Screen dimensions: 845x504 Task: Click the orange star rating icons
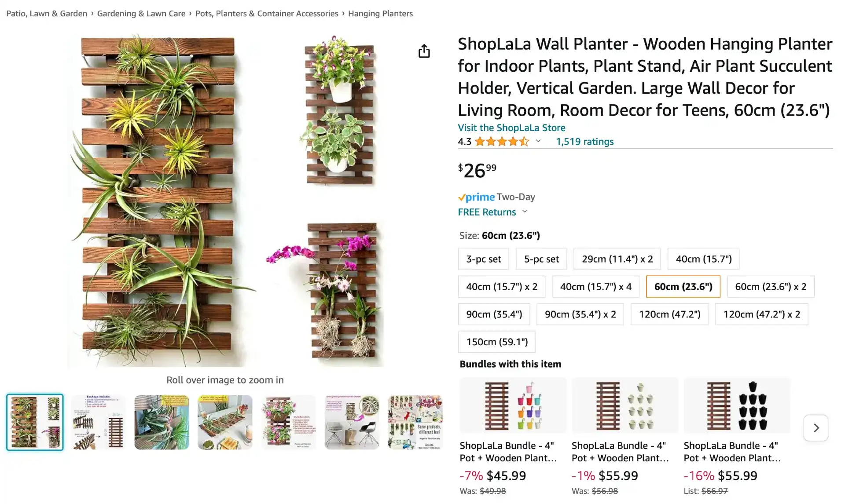coord(502,142)
